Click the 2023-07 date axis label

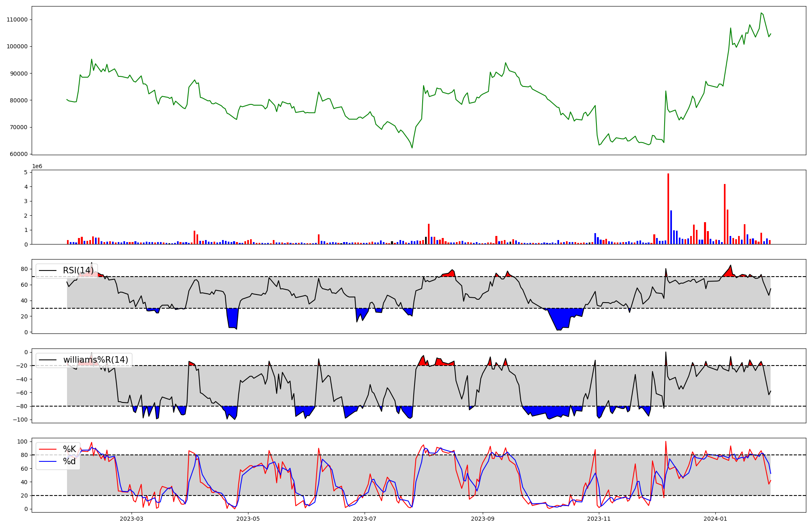[365, 519]
